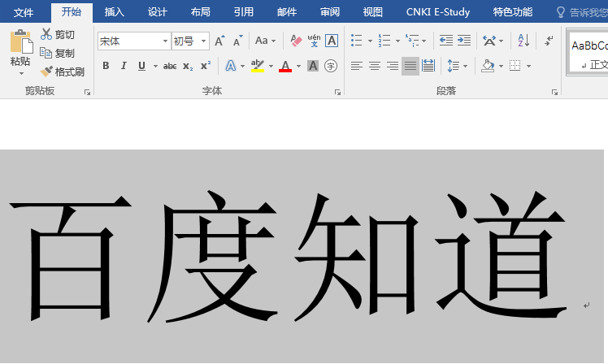The image size is (608, 364).
Task: Switch to the 插入 Insert tab
Action: click(115, 12)
